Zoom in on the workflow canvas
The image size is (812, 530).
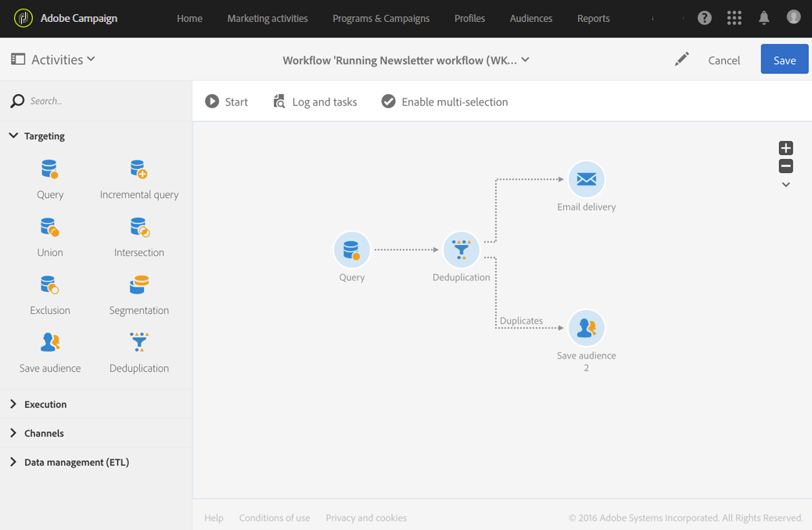[x=785, y=148]
